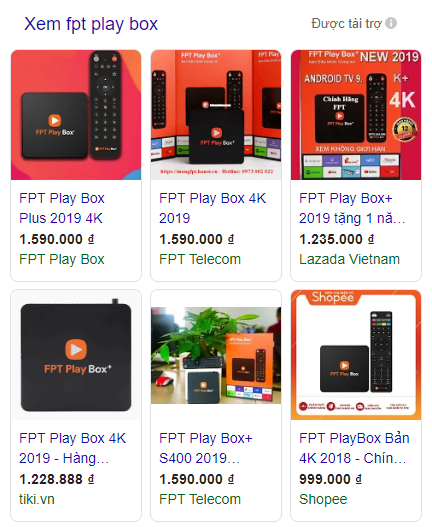The image size is (432, 527).
Task: Open 'FPT Play Box 4K 2019' title from FPT Telecom
Action: click(x=212, y=208)
